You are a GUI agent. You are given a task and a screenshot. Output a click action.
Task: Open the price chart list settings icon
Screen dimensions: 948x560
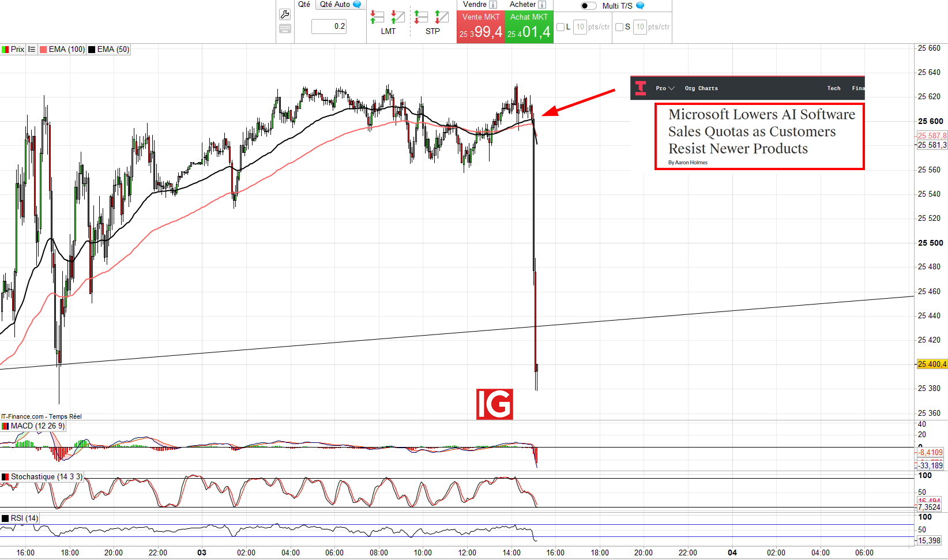coord(32,50)
